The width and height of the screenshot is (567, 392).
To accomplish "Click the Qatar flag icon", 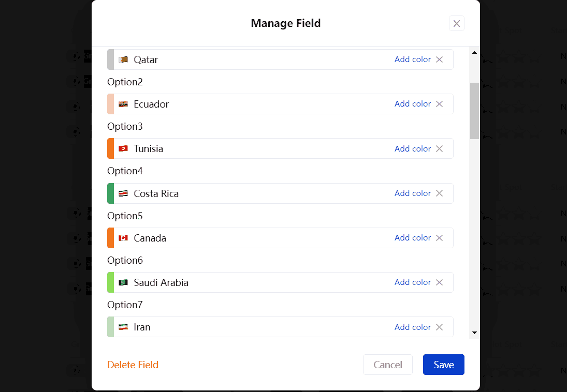I will tap(123, 59).
